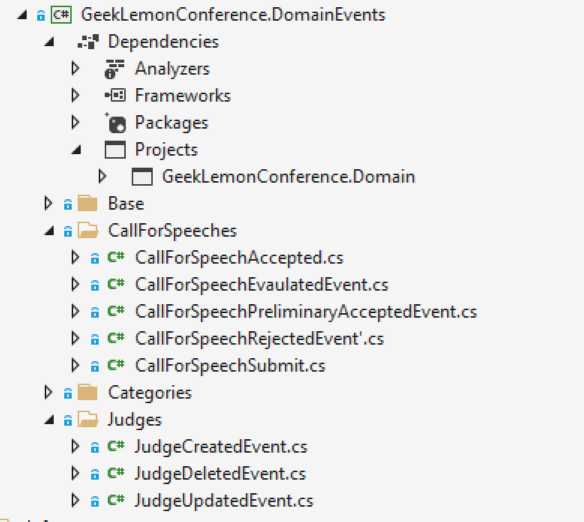Click the Base folder icon
Image resolution: width=584 pixels, height=522 pixels.
click(88, 204)
